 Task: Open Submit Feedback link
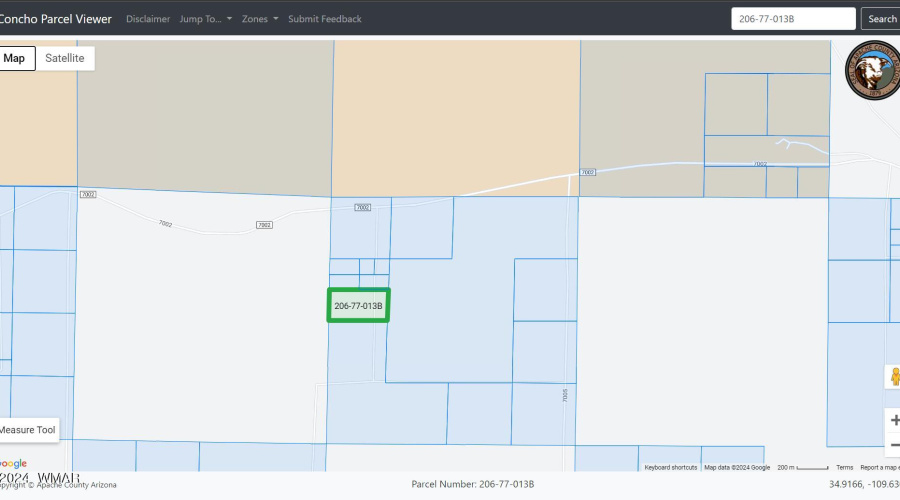click(x=325, y=19)
